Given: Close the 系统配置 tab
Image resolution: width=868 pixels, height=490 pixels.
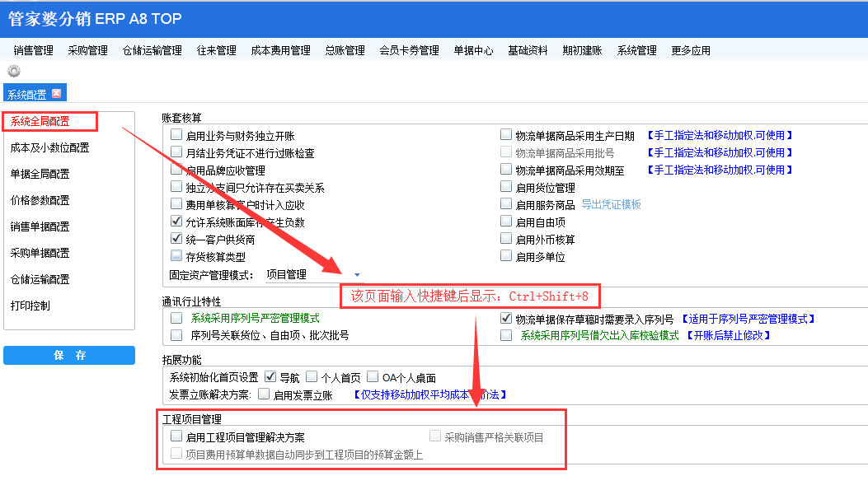Looking at the screenshot, I should (x=56, y=93).
